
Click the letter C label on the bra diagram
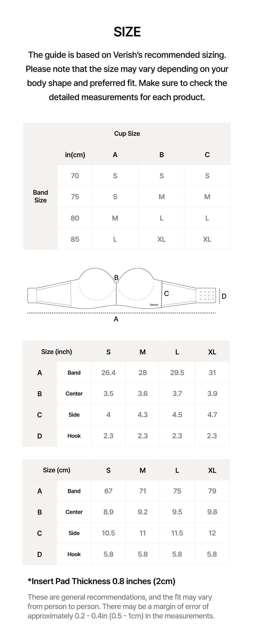167,294
